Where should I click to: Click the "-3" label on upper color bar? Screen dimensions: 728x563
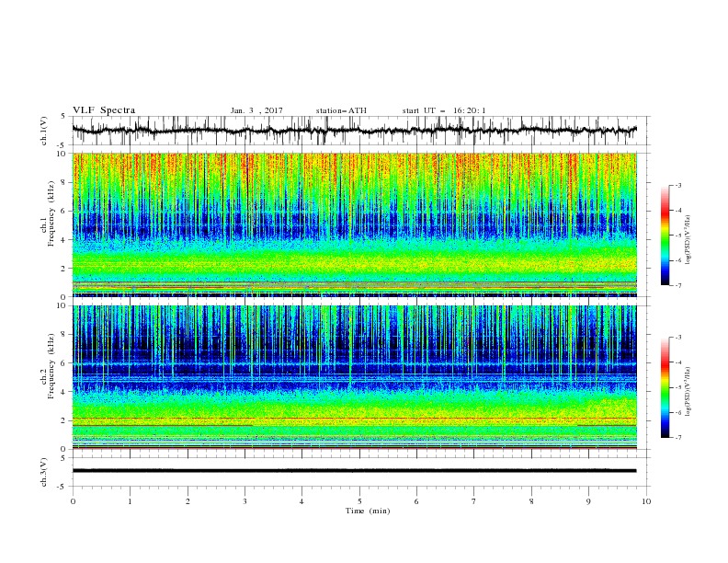click(x=677, y=185)
